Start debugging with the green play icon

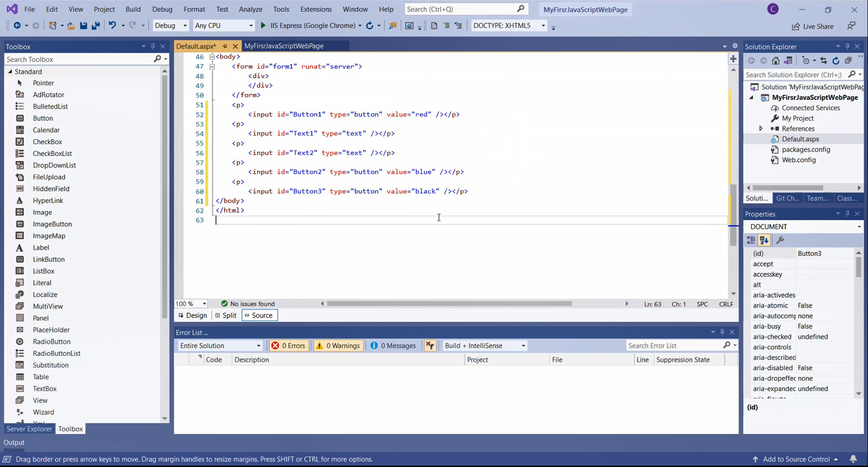coord(263,26)
